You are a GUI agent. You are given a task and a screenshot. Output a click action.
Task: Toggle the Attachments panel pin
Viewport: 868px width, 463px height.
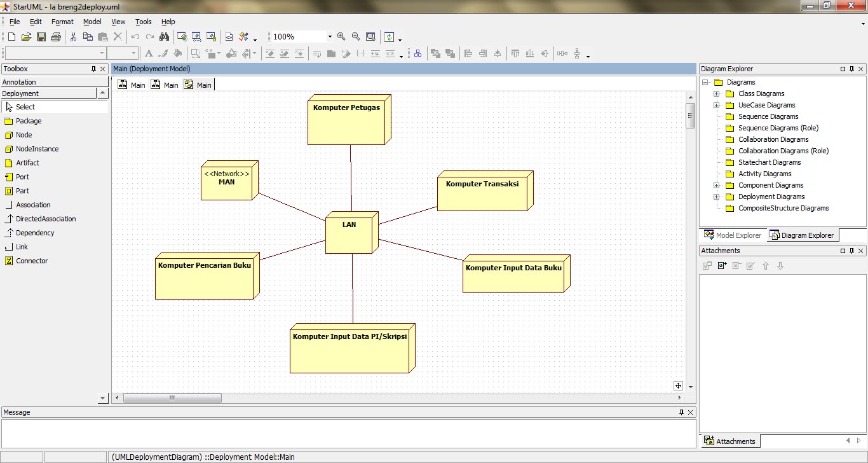[851, 251]
